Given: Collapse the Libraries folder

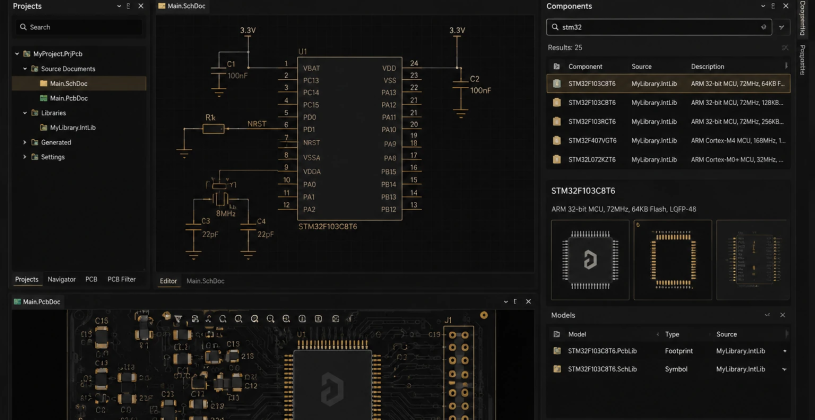Looking at the screenshot, I should coord(25,113).
